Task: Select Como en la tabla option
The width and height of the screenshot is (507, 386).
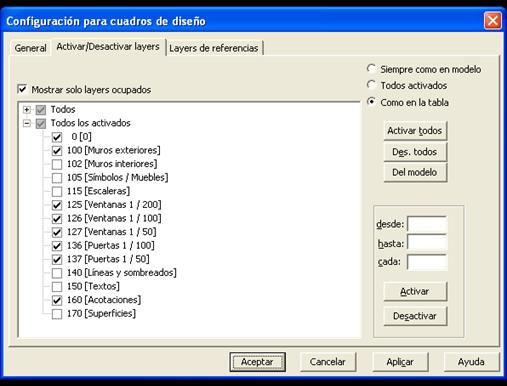Action: coord(371,101)
